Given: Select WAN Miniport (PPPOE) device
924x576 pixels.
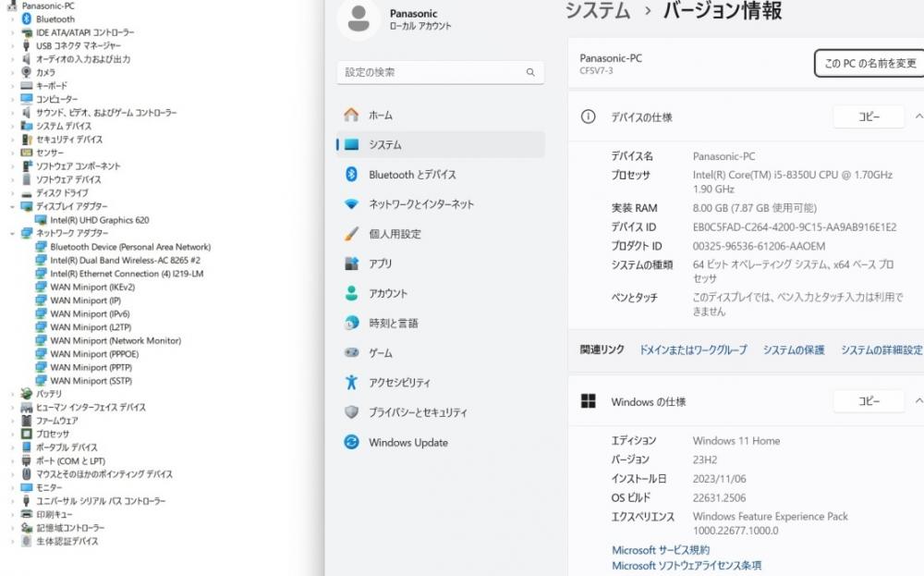Looking at the screenshot, I should (x=94, y=354).
